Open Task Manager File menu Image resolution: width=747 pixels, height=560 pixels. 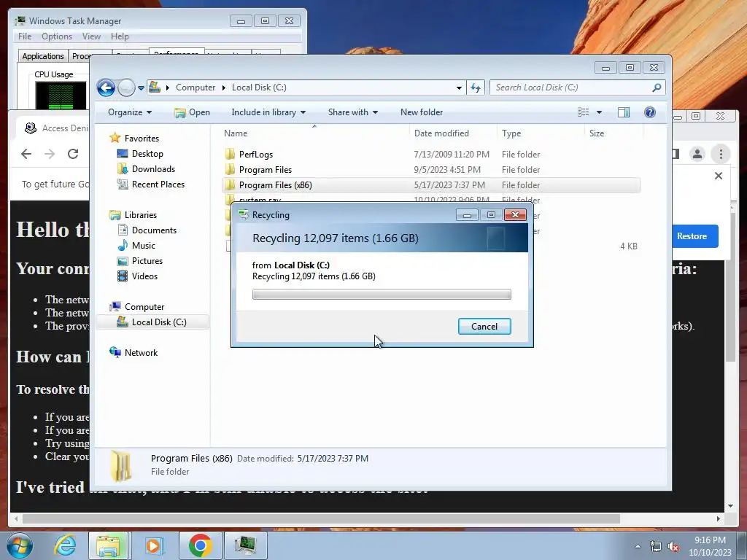[25, 36]
